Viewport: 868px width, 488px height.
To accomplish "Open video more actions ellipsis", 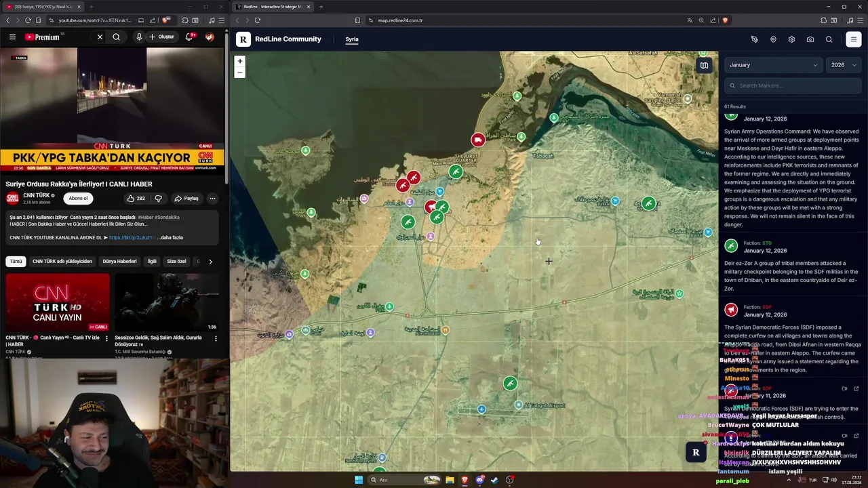I will 212,199.
